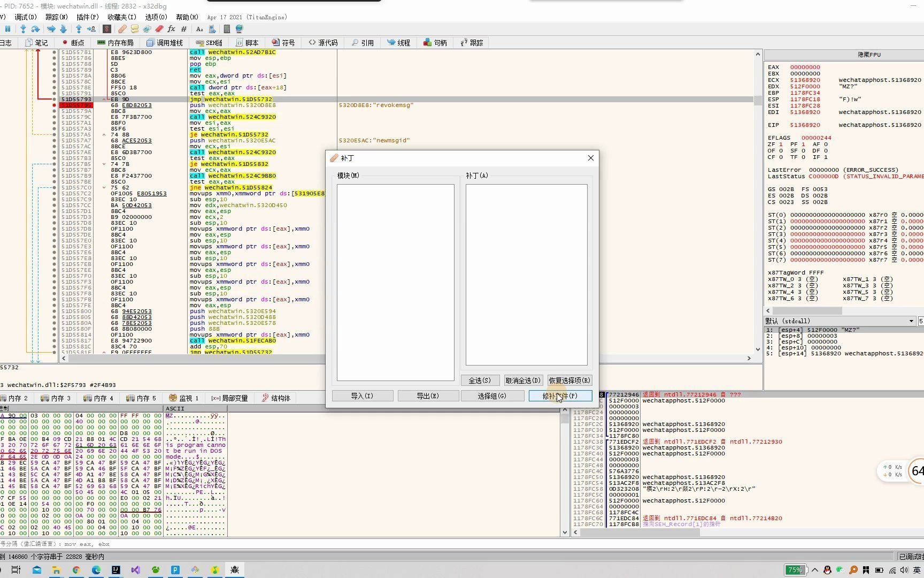Click the volume speaker tray icon
Viewport: 924px width, 578px height.
click(904, 570)
